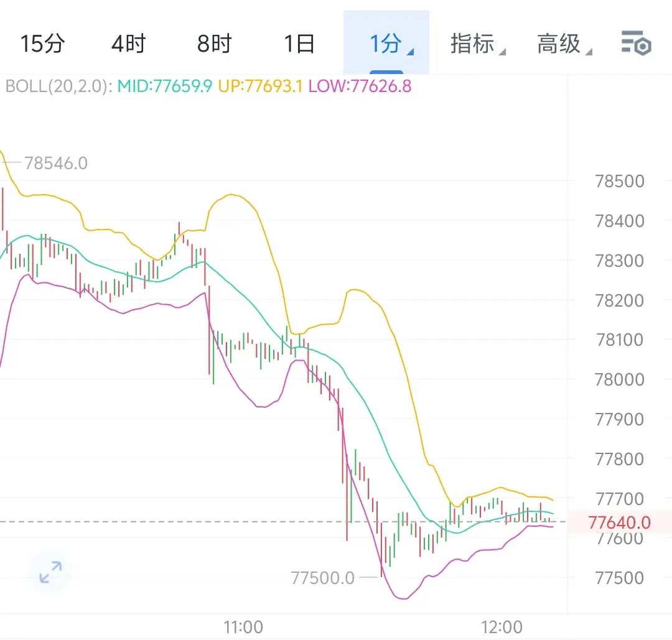Tap the 78546.0 high price marker
The height and width of the screenshot is (640, 672).
click(56, 163)
